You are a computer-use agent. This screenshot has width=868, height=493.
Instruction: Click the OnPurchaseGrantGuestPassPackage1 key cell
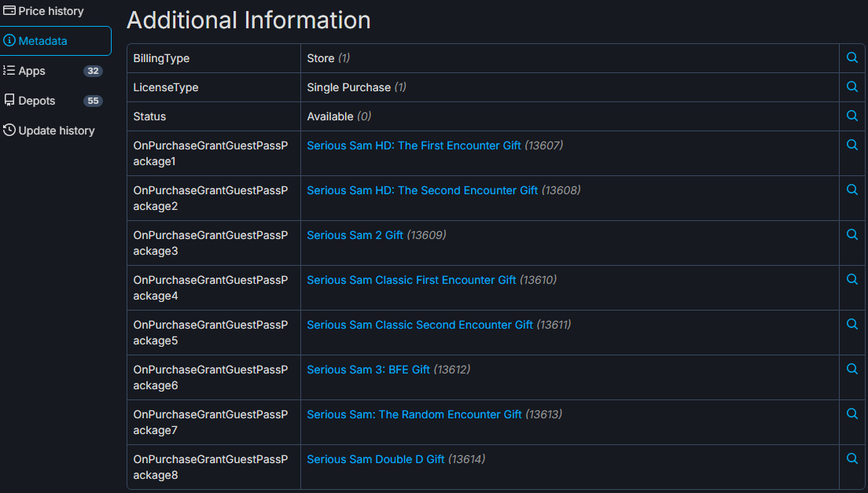pos(214,153)
